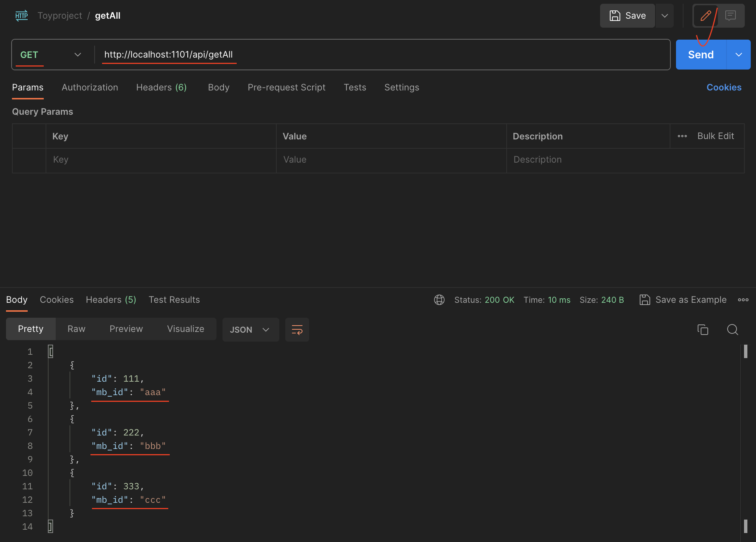This screenshot has height=542, width=756.
Task: Open response three-dot options menu
Action: 743,300
